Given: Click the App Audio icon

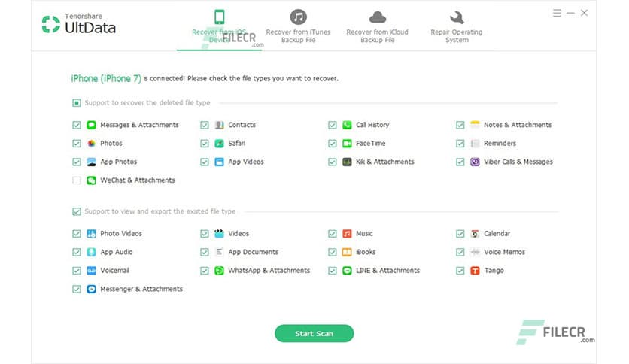Looking at the screenshot, I should 92,252.
